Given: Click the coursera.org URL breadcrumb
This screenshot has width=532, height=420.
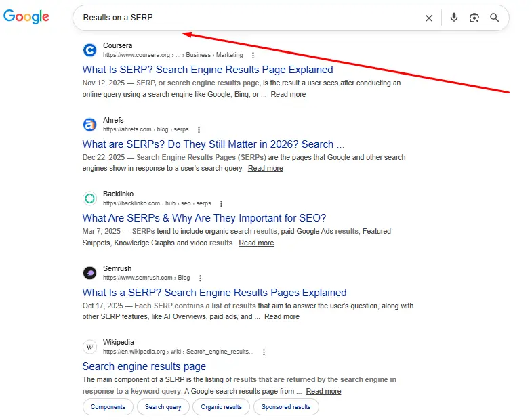Looking at the screenshot, I should pyautogui.click(x=173, y=55).
